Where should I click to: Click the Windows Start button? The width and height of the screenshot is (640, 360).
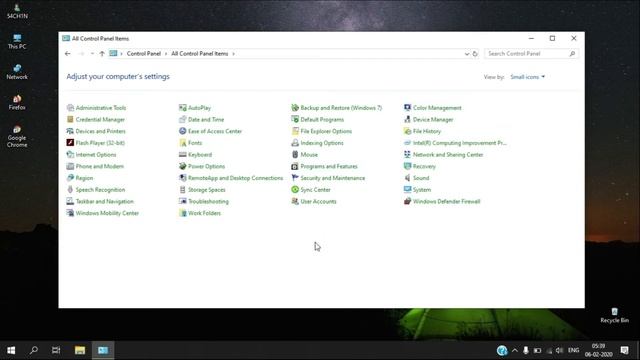11,350
